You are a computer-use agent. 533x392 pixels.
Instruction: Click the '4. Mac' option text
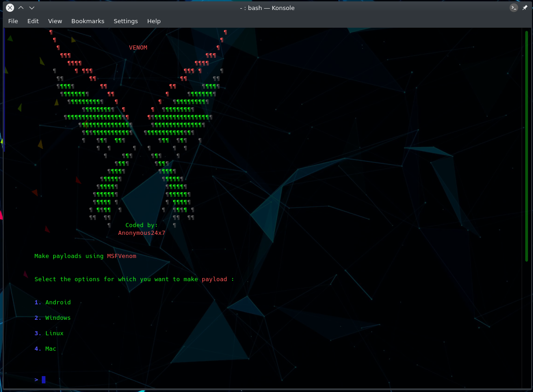click(x=45, y=348)
